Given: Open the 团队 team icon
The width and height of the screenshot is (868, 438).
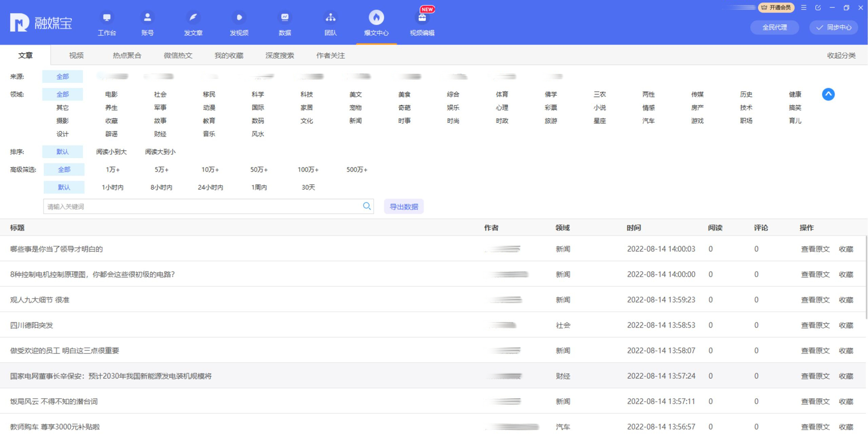Looking at the screenshot, I should point(330,18).
